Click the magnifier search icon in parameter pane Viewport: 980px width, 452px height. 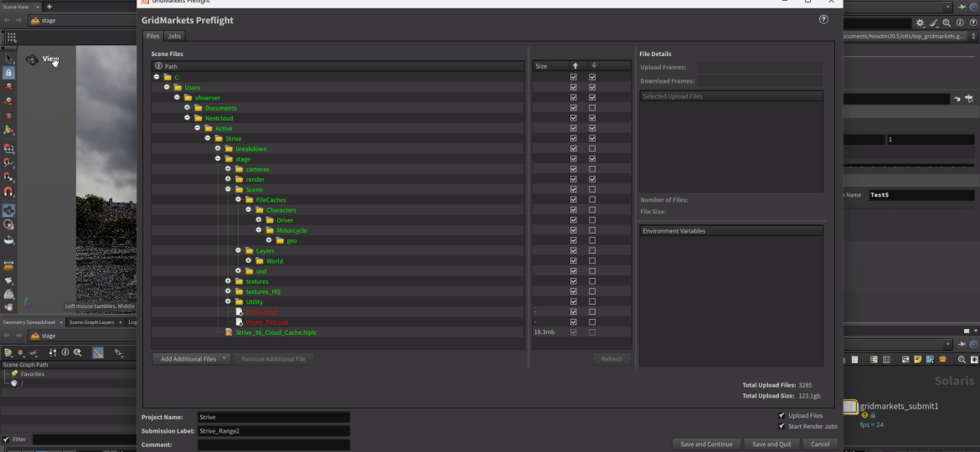pos(946,23)
